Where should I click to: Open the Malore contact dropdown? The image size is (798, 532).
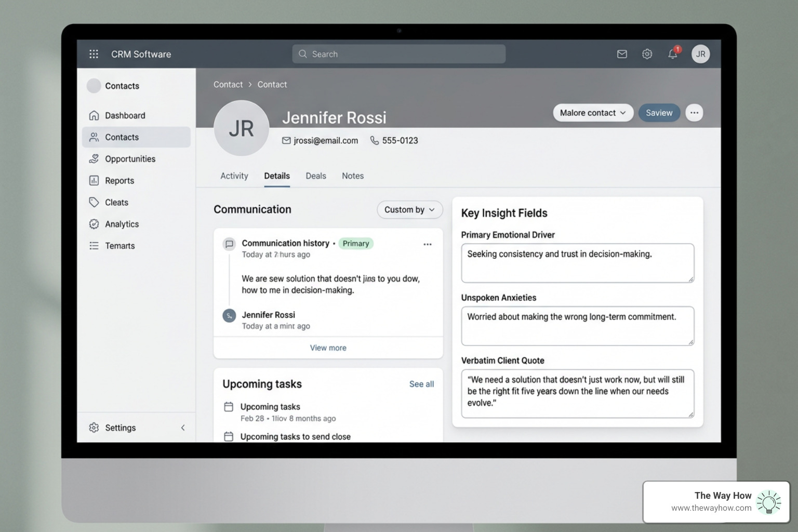click(x=593, y=113)
